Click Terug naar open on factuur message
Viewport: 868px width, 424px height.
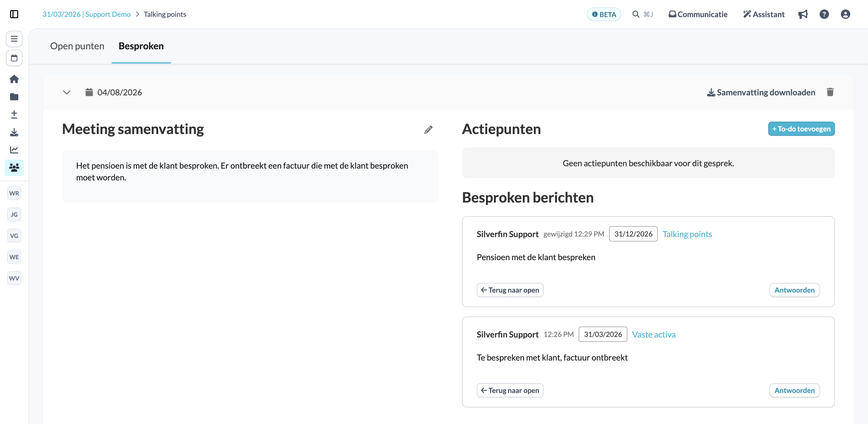tap(510, 390)
